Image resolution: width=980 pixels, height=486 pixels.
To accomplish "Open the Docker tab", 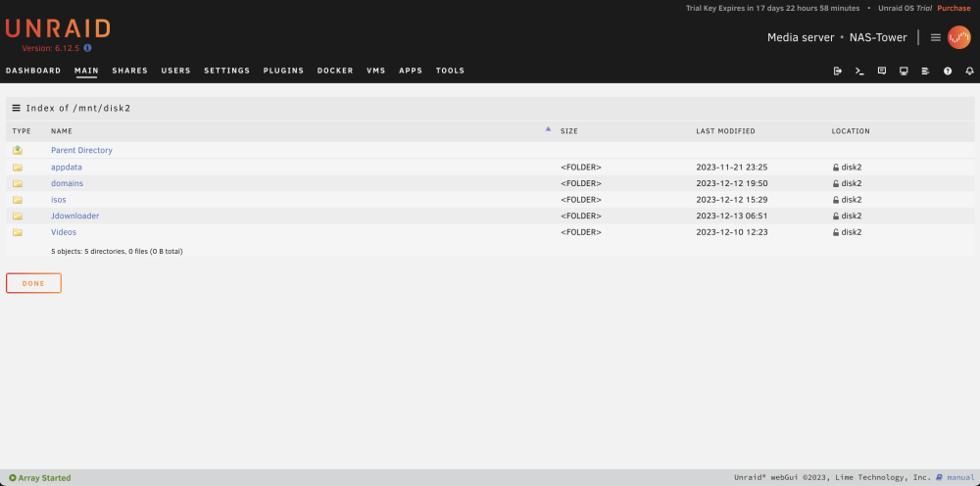I will coord(335,71).
